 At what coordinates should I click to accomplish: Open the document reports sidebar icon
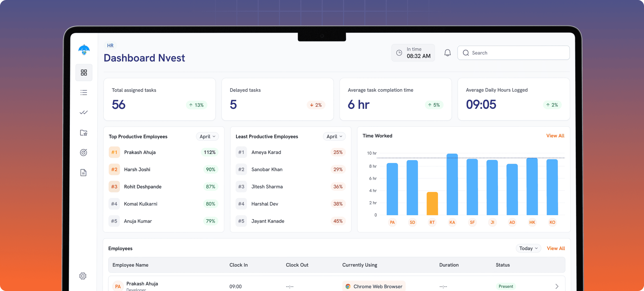[83, 173]
